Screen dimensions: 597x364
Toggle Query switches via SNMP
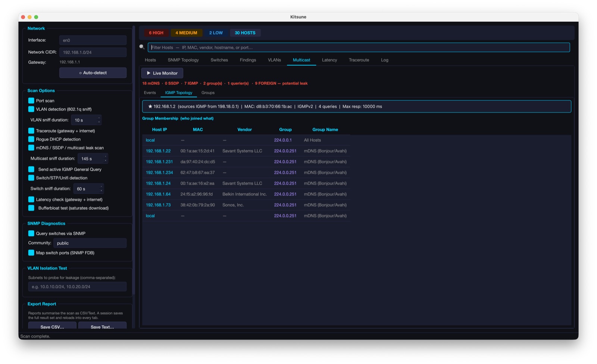31,233
